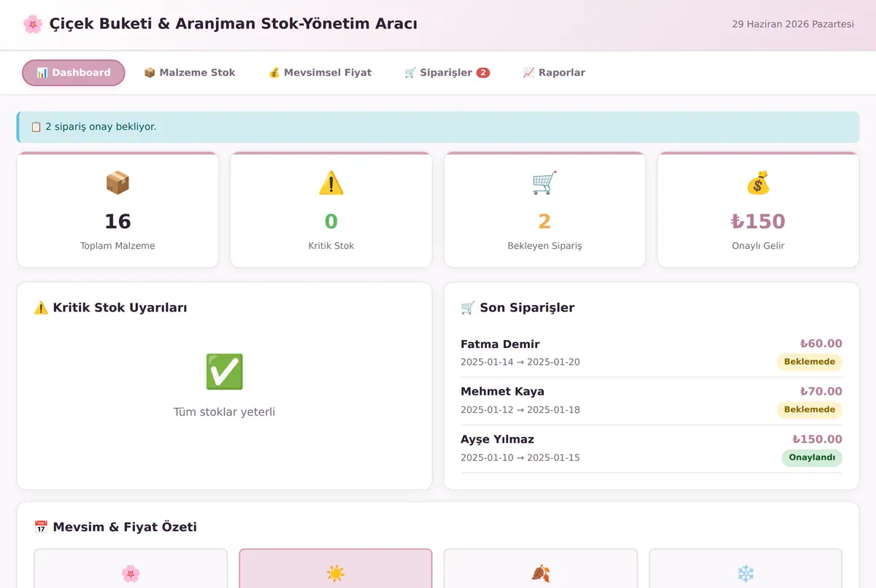Click the clipboard icon in the info banner
Image resolution: width=876 pixels, height=588 pixels.
tap(36, 127)
